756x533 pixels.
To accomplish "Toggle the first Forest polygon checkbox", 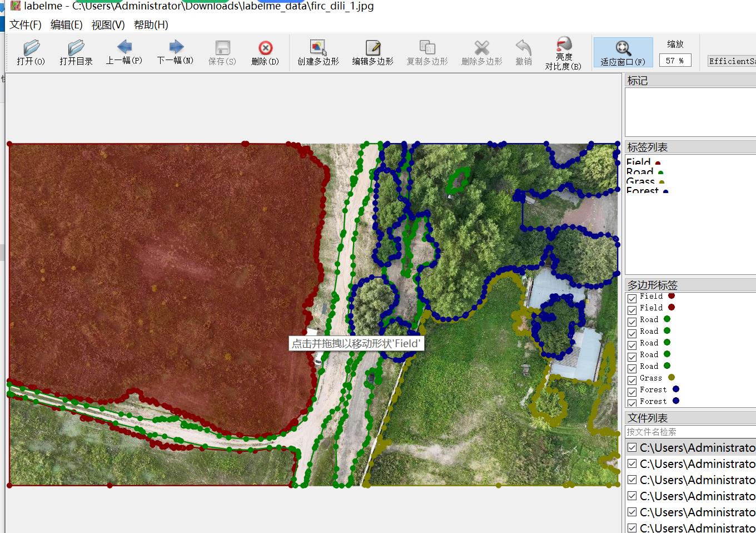I will 632,392.
